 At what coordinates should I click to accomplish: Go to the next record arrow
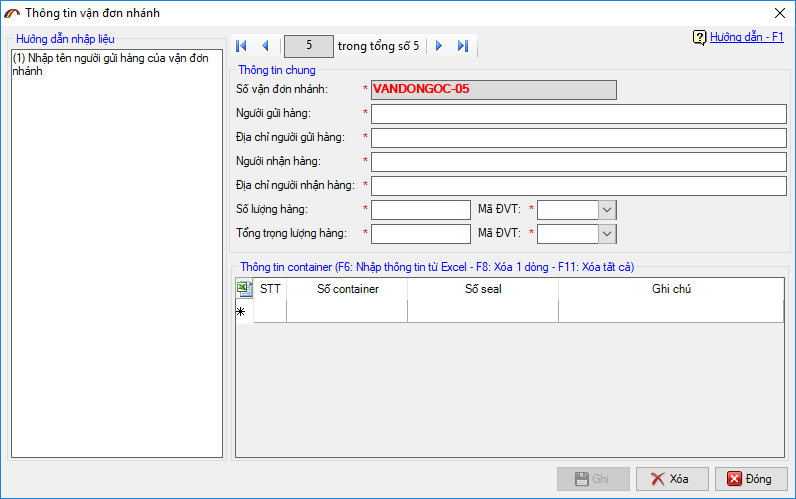(439, 46)
